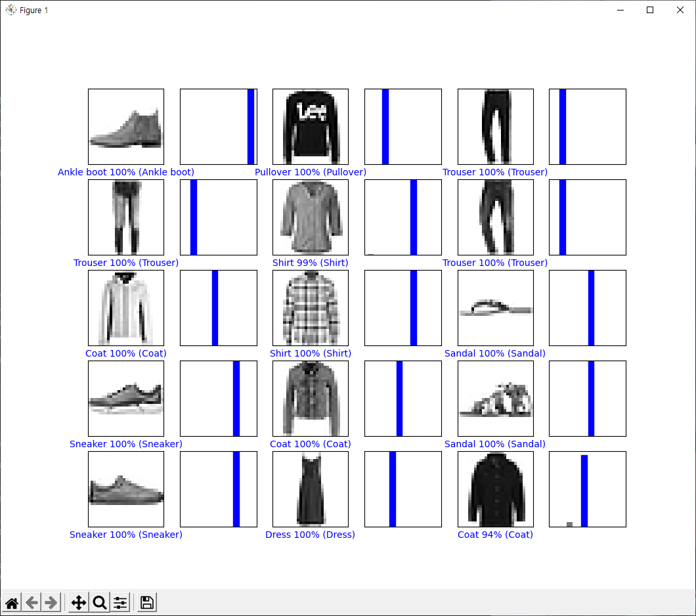Click the white hooded Coat 100% image
The image size is (696, 616).
click(x=126, y=308)
